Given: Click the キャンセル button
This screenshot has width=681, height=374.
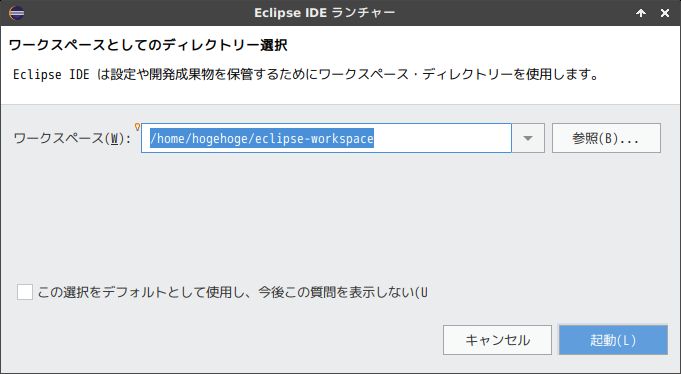Looking at the screenshot, I should pyautogui.click(x=497, y=340).
